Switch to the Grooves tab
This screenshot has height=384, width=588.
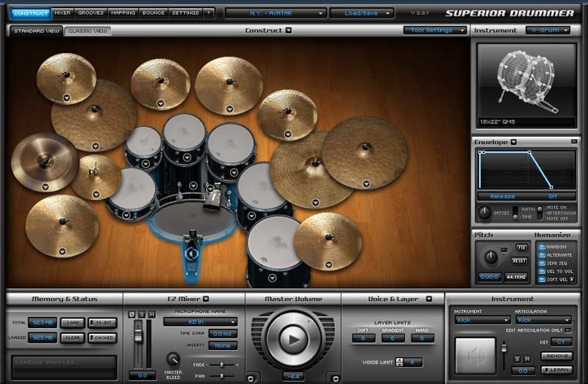90,13
